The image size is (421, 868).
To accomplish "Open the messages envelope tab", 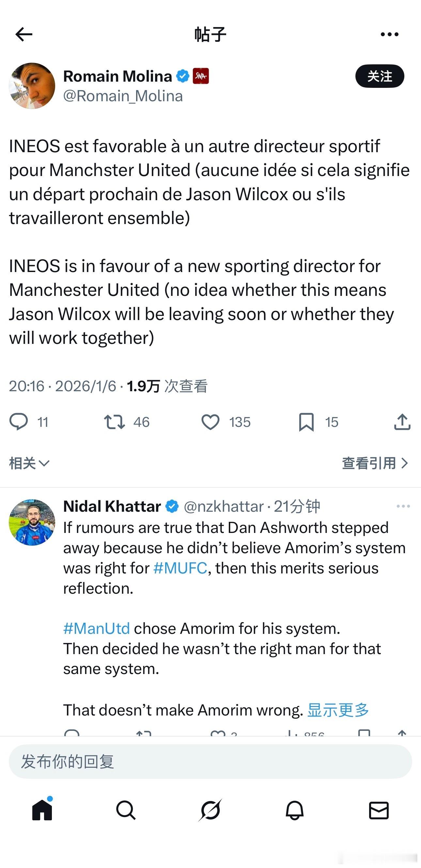I will point(379,811).
